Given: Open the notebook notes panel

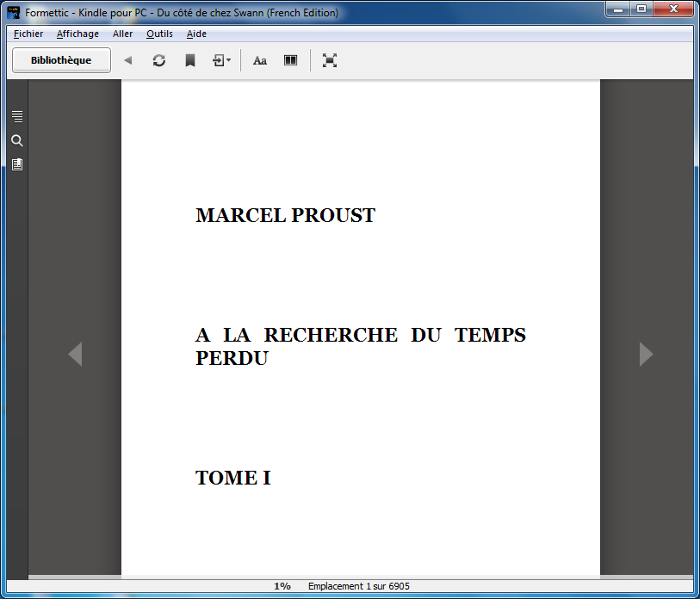Looking at the screenshot, I should coord(17,164).
